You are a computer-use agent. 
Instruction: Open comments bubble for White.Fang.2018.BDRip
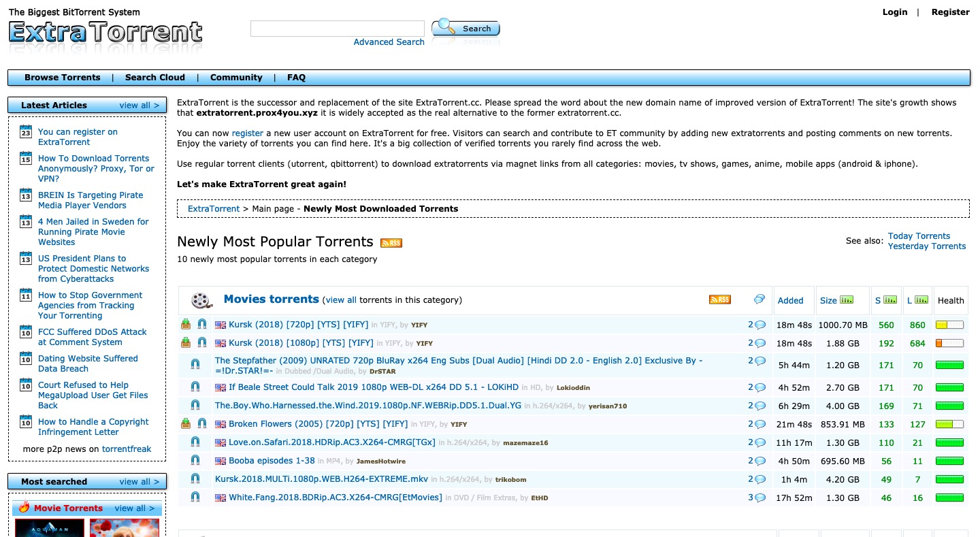[x=759, y=498]
